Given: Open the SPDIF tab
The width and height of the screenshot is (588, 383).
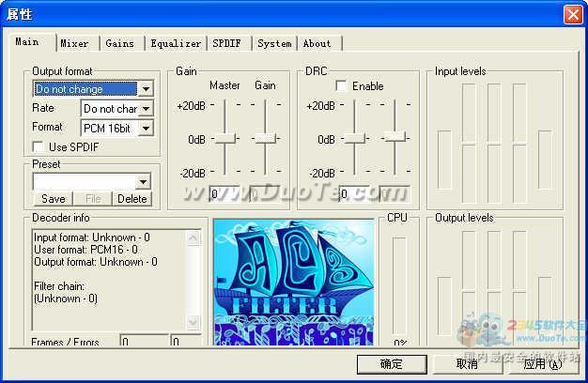Looking at the screenshot, I should 227,43.
